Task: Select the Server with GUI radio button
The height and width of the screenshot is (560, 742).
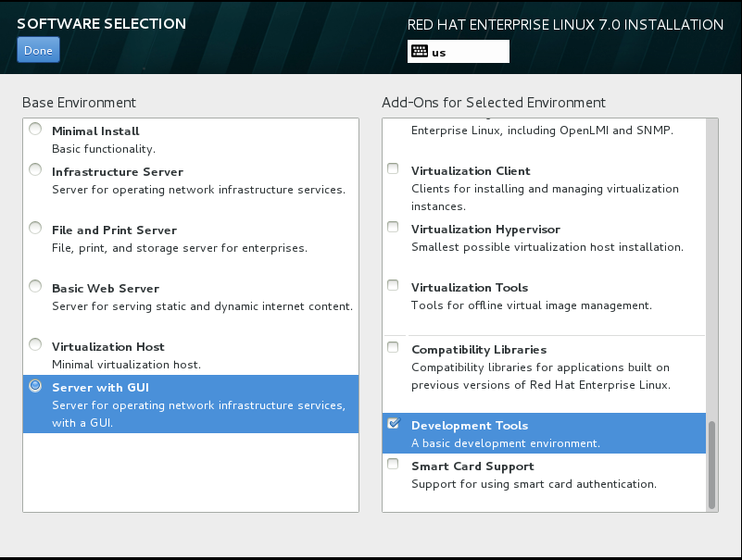Action: (35, 385)
